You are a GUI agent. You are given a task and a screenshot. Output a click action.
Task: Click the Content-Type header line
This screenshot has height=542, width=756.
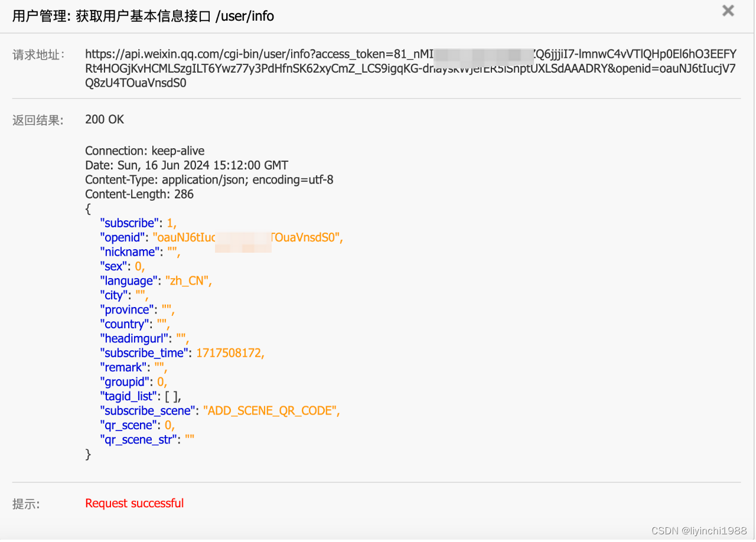pos(209,179)
